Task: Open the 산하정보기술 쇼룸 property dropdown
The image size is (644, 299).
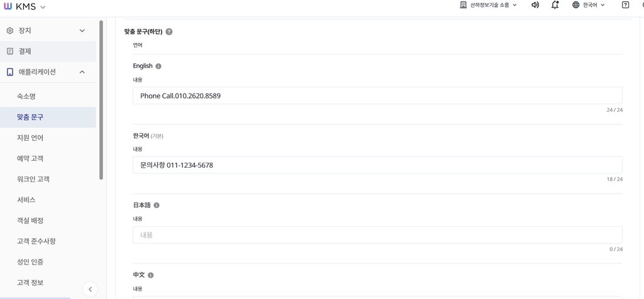Action: [x=488, y=5]
